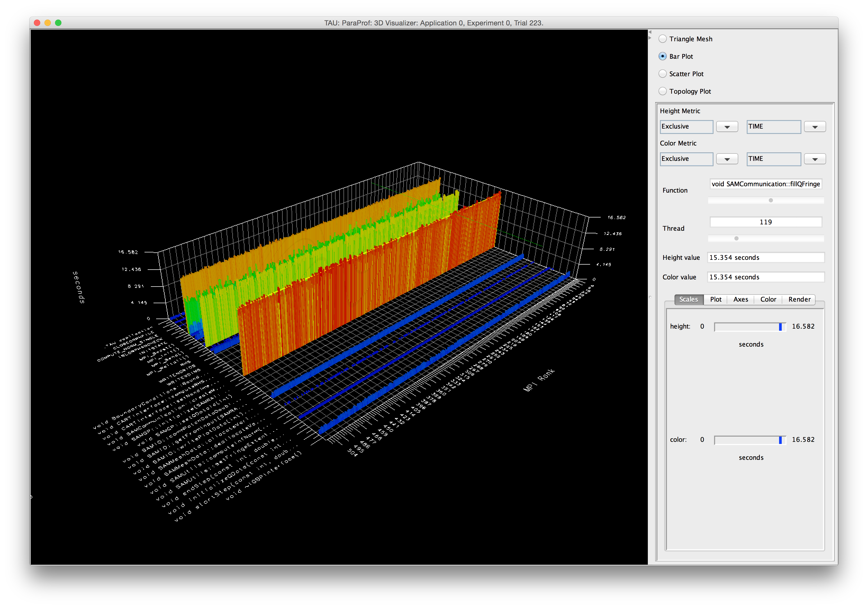Open Color Metric Exclusive dropdown arrow
The height and width of the screenshot is (608, 868).
point(727,159)
